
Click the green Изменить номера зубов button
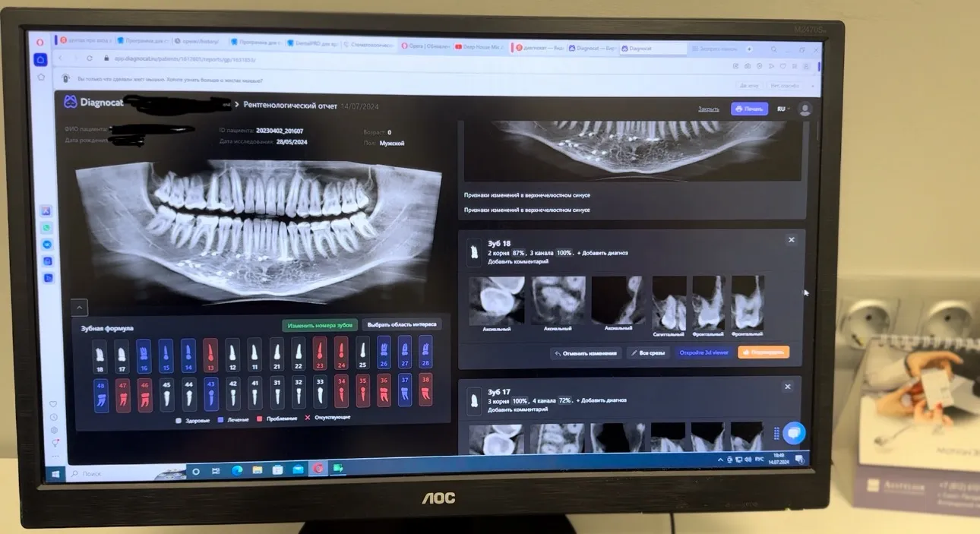click(x=319, y=324)
